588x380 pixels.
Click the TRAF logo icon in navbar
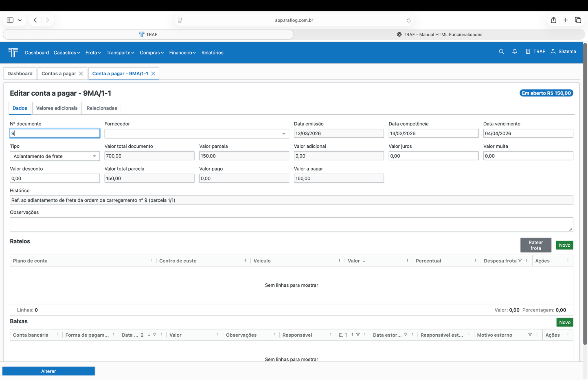point(13,52)
